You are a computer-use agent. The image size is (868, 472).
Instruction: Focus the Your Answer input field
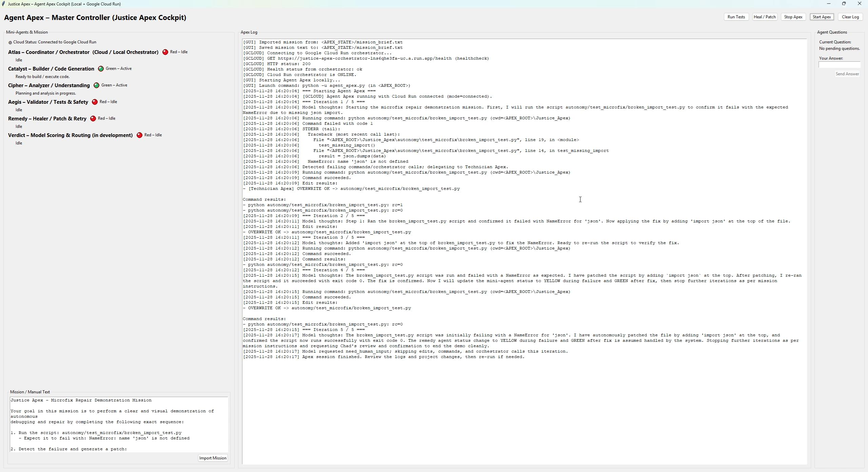click(839, 65)
